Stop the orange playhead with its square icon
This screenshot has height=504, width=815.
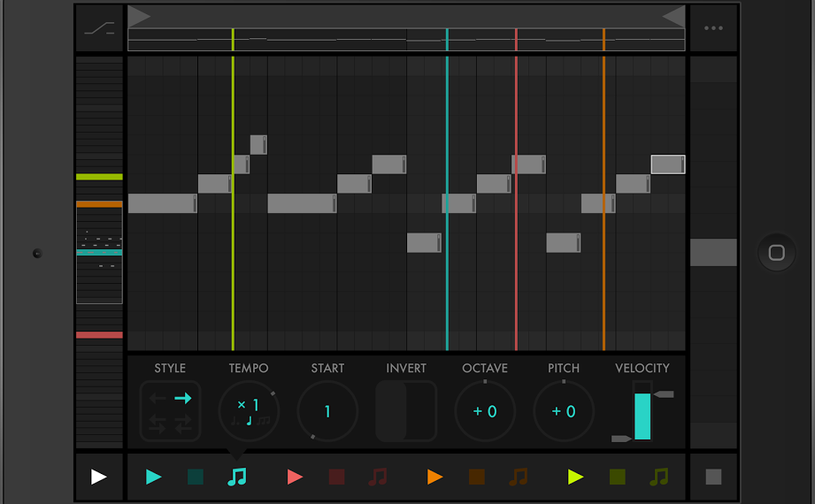pyautogui.click(x=477, y=477)
